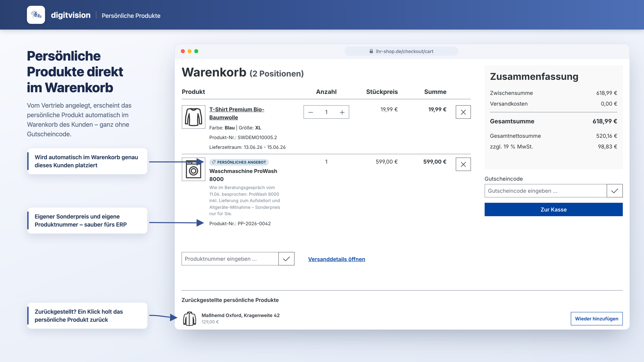Screen dimensions: 644x362
Task: Remove Waschmaschine ProWash 8000 from cart
Action: (463, 165)
